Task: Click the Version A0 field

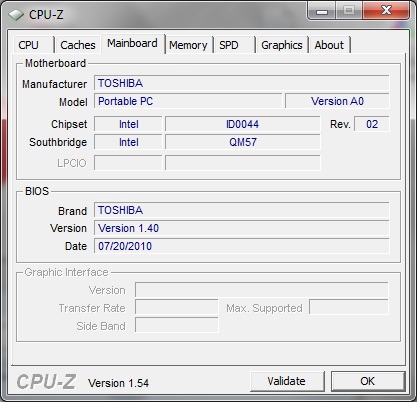Action: tap(337, 101)
